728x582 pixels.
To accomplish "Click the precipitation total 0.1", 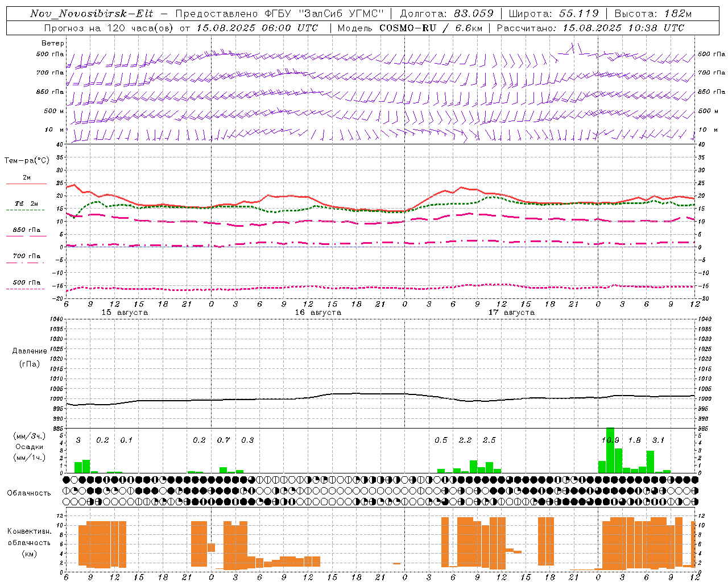I will point(126,440).
